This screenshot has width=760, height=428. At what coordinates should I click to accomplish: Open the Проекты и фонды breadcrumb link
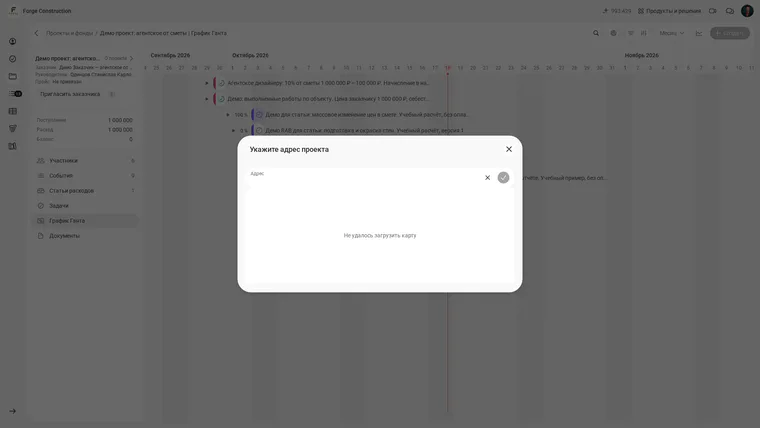tap(69, 33)
